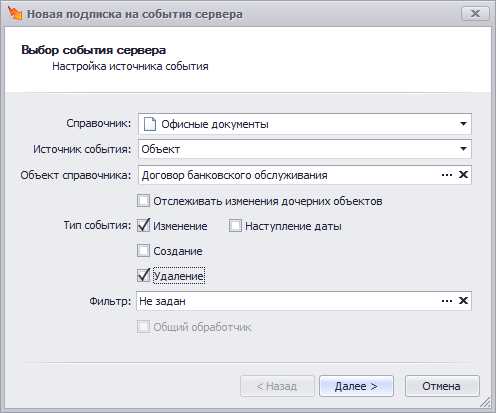Click the ellipsis browse icon for Объект справочника
This screenshot has height=413, width=496.
(x=447, y=175)
